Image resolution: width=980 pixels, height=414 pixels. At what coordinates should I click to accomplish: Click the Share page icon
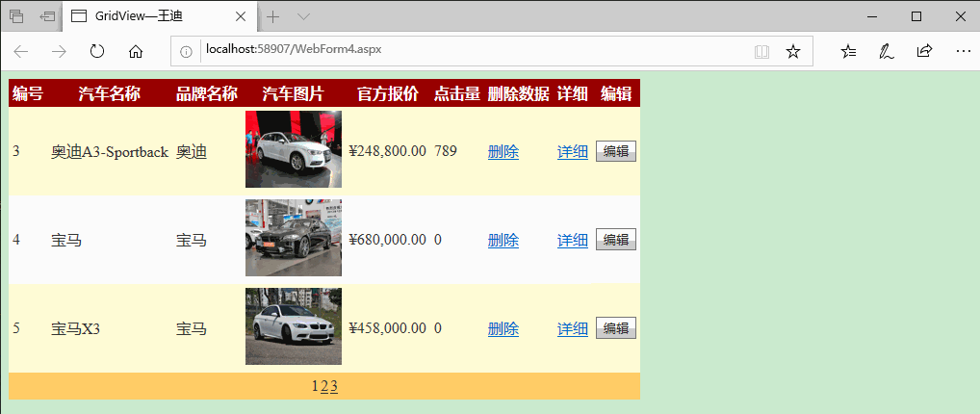(x=924, y=51)
